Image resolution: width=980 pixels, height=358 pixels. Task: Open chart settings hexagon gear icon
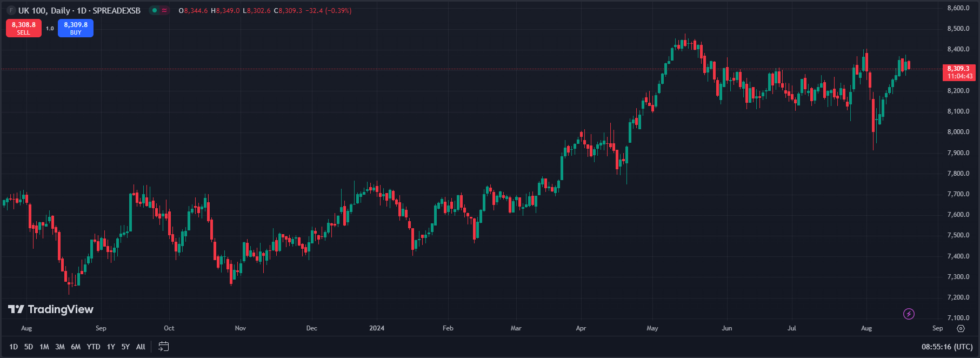point(961,328)
